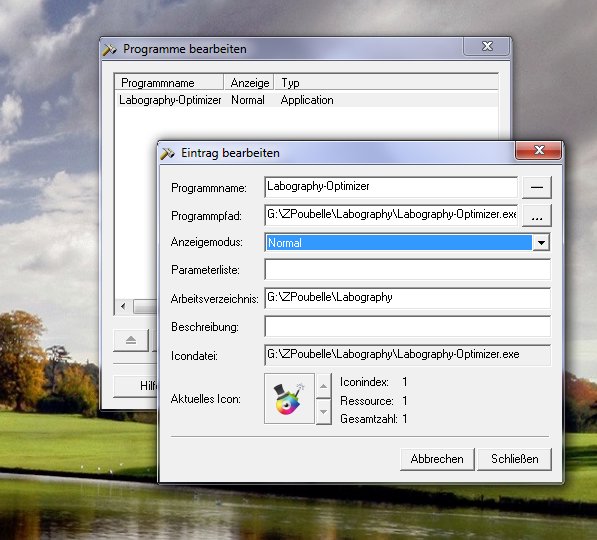Click the Normal cell in program list
Image resolution: width=597 pixels, height=540 pixels.
(x=248, y=100)
